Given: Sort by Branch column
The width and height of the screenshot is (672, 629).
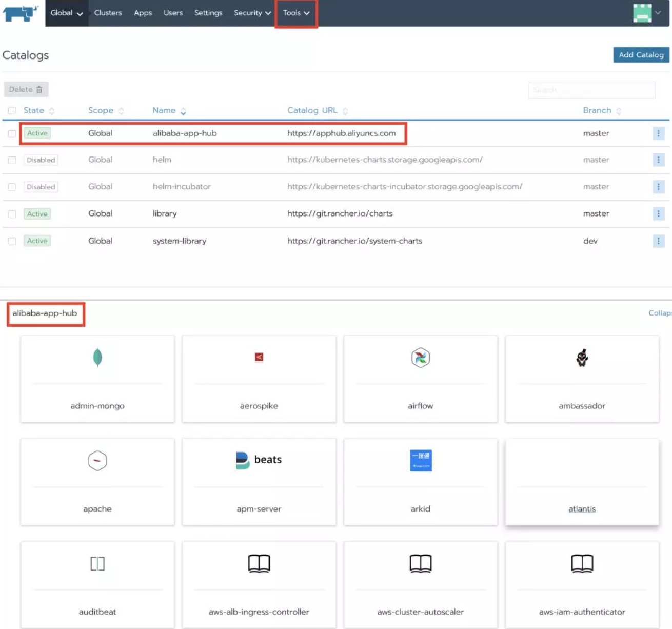Looking at the screenshot, I should click(x=602, y=110).
